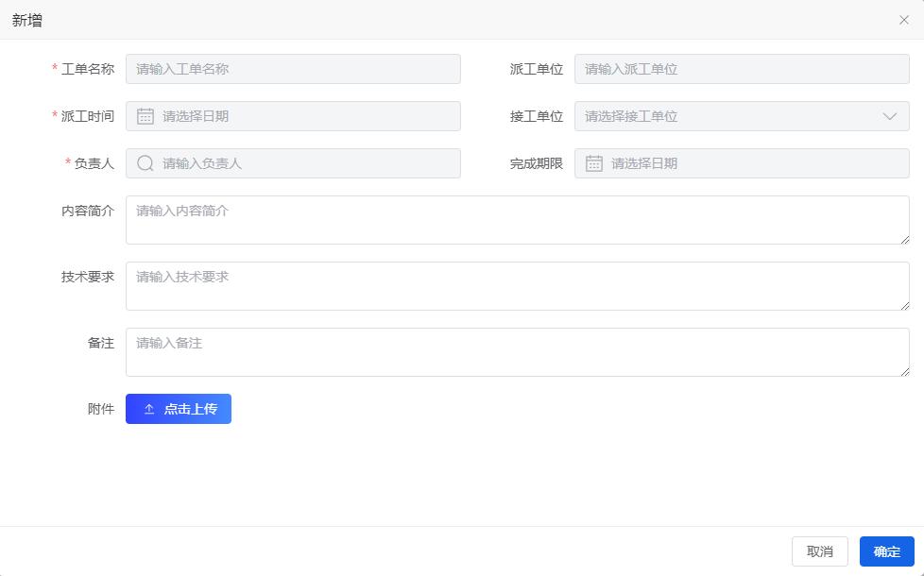
Task: Click into the 备注 text area
Action: pos(518,351)
